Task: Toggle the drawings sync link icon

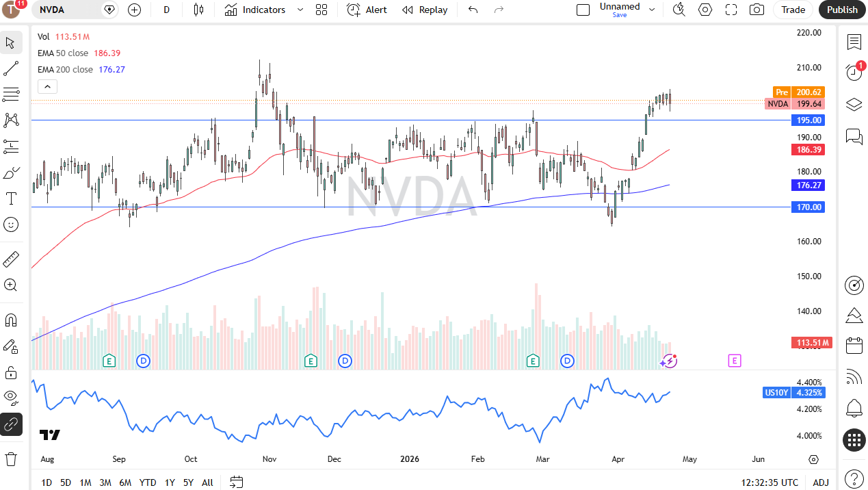Action: click(11, 424)
